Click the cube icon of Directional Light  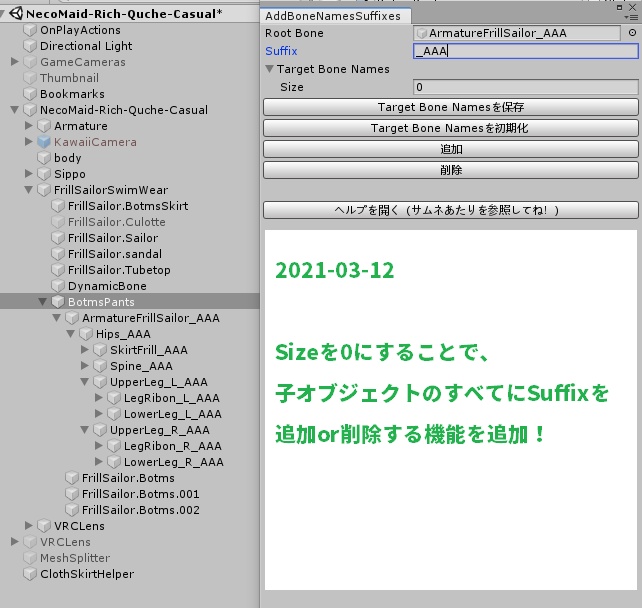point(30,46)
